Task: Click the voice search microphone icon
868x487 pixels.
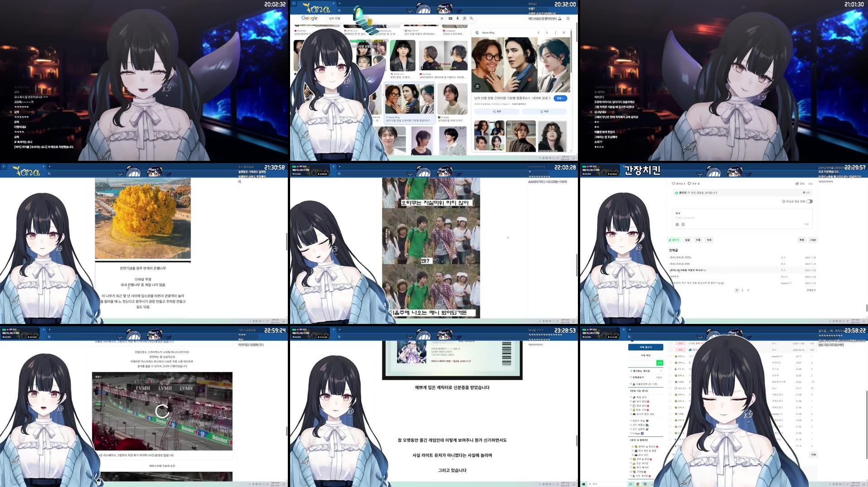Action: (458, 18)
